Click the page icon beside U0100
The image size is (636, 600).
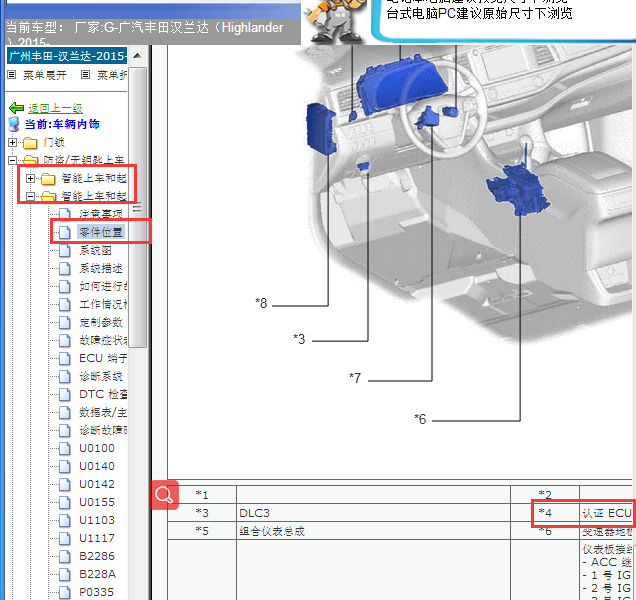(x=64, y=448)
